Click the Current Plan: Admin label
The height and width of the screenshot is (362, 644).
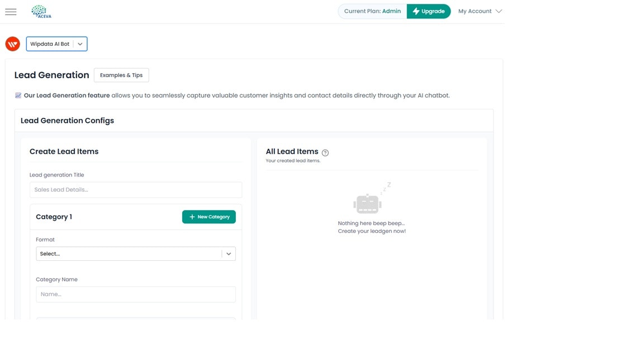pyautogui.click(x=372, y=11)
